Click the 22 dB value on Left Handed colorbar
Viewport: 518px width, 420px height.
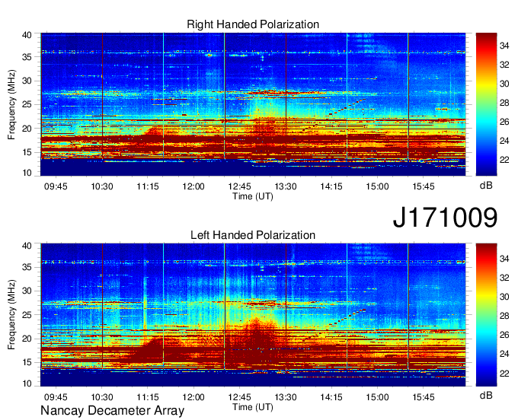tap(504, 374)
